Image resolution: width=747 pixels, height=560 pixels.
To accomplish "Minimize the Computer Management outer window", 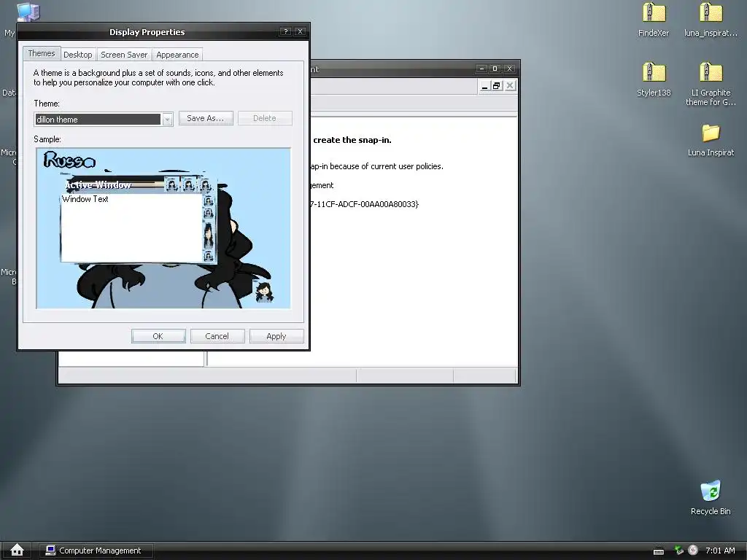I will [x=481, y=69].
